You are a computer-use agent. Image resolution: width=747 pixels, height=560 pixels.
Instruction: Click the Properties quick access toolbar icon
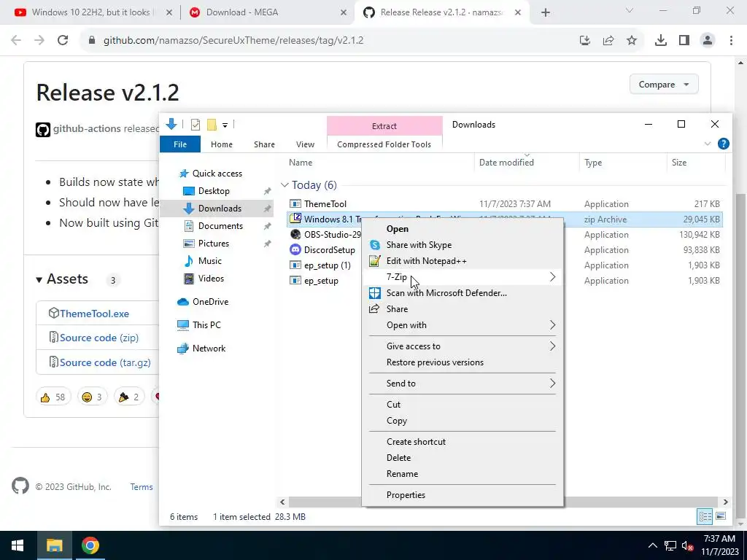(196, 125)
